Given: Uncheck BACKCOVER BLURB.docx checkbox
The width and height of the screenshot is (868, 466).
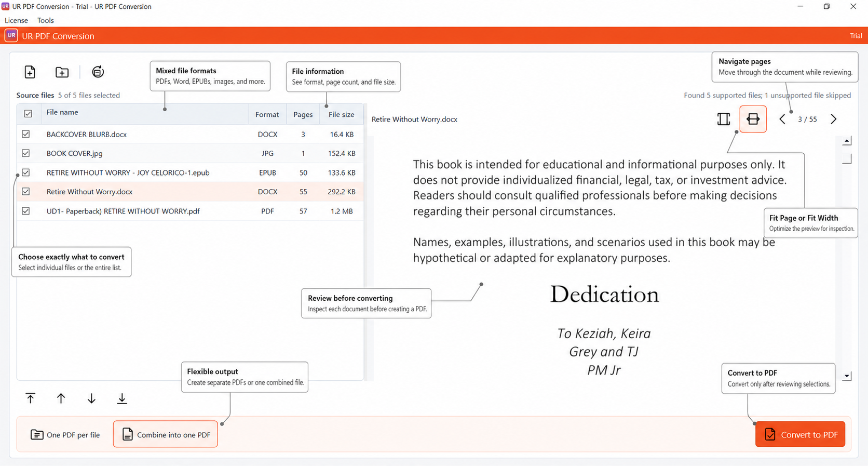Looking at the screenshot, I should (26, 134).
